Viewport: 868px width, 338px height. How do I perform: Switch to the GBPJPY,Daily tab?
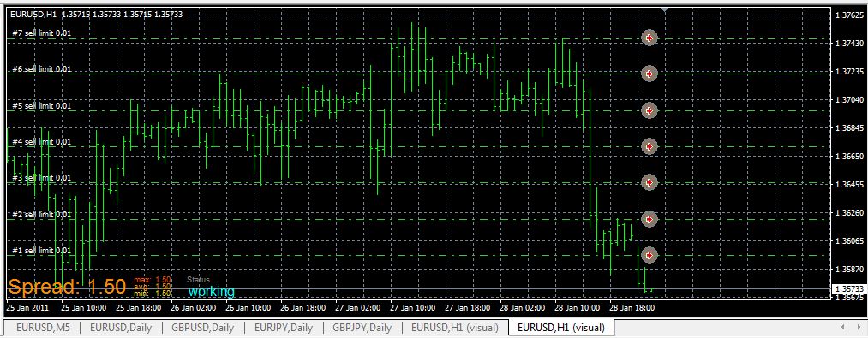[x=362, y=328]
